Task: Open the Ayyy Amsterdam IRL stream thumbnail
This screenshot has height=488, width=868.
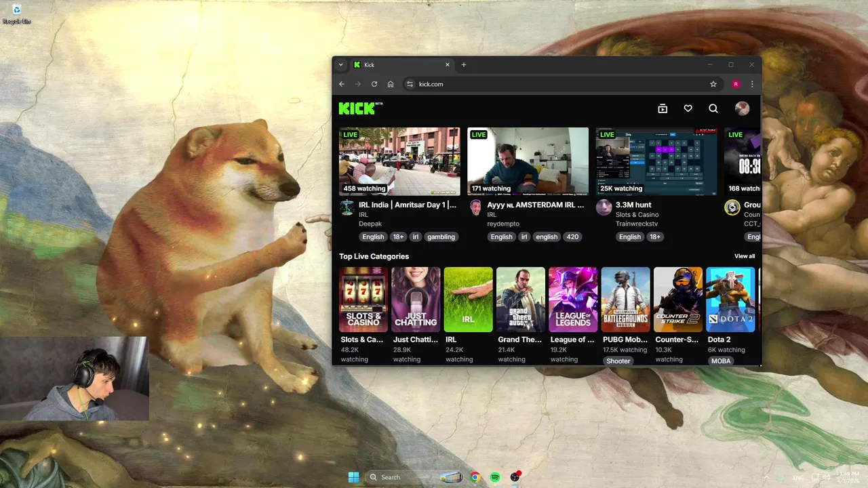Action: (x=528, y=161)
